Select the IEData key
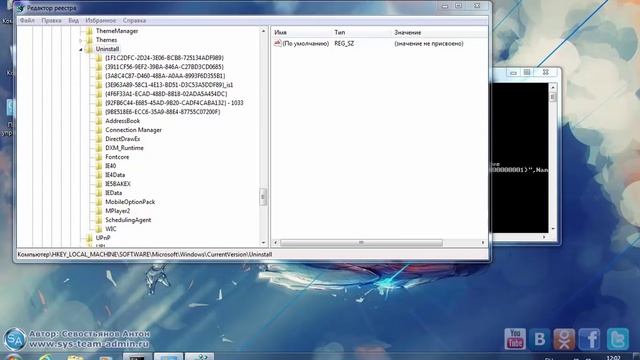 tap(113, 193)
